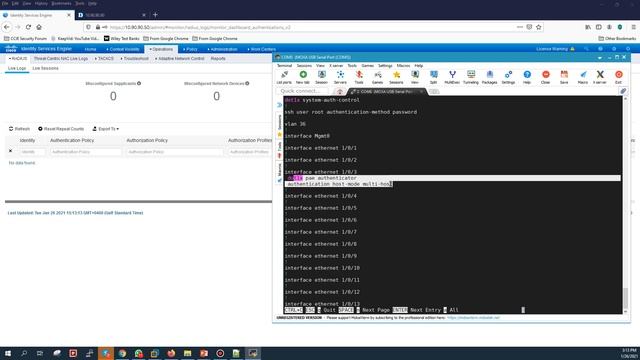The height and width of the screenshot is (360, 640).
Task: Open the Session toolbar icon
Action: 322,77
